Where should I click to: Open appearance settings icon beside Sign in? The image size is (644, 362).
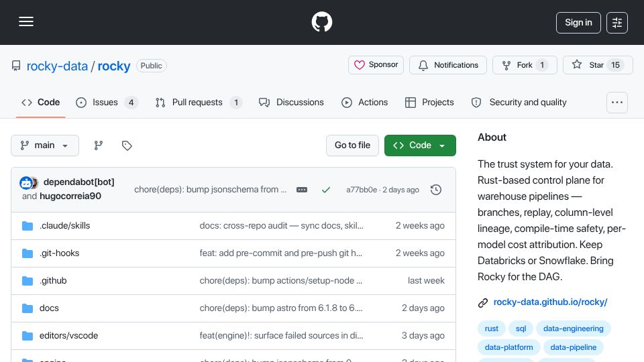[617, 23]
